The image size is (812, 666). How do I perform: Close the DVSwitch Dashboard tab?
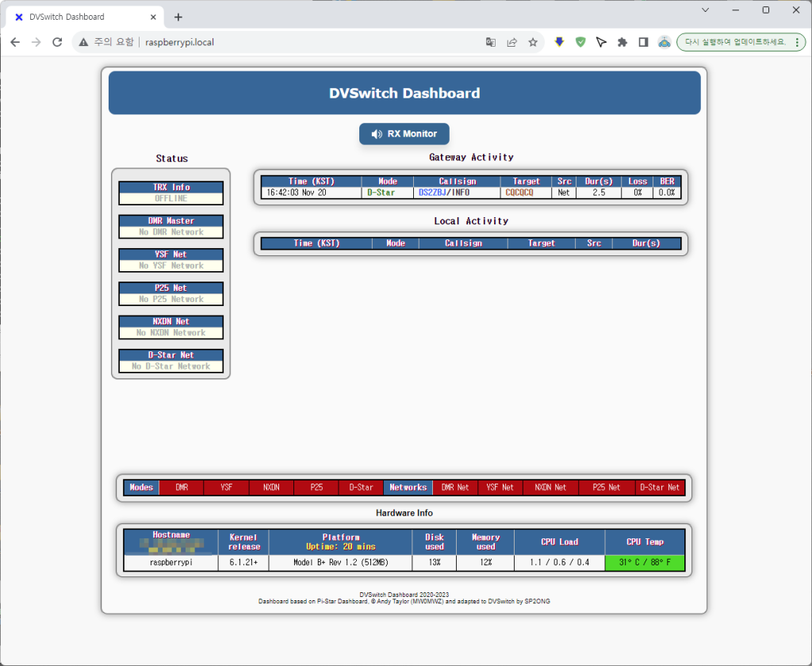[x=151, y=17]
